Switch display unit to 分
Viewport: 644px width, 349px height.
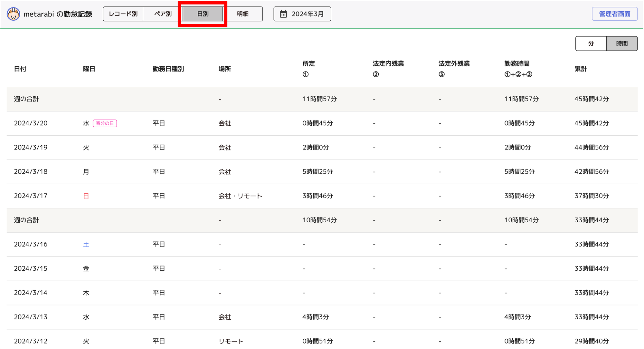coord(591,44)
